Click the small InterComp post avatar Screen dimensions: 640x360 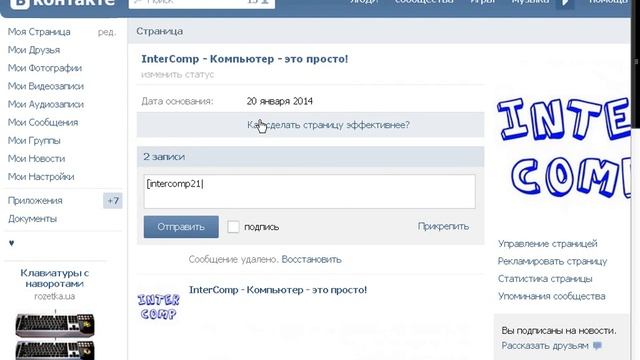click(x=158, y=307)
